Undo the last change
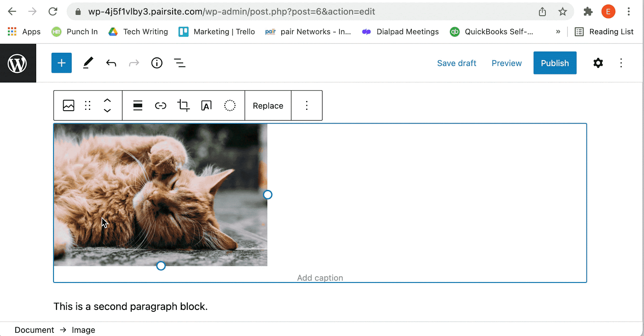The image size is (644, 336). click(111, 63)
